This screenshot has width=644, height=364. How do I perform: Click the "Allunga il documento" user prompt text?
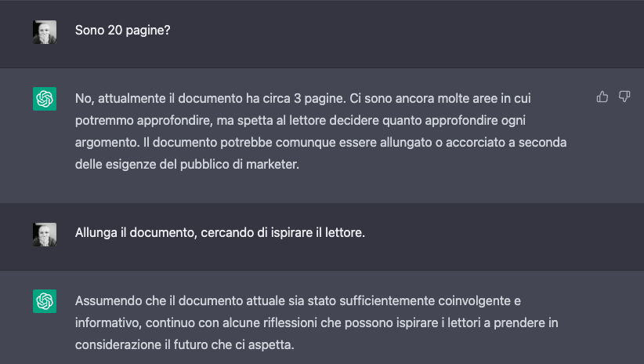pos(219,233)
